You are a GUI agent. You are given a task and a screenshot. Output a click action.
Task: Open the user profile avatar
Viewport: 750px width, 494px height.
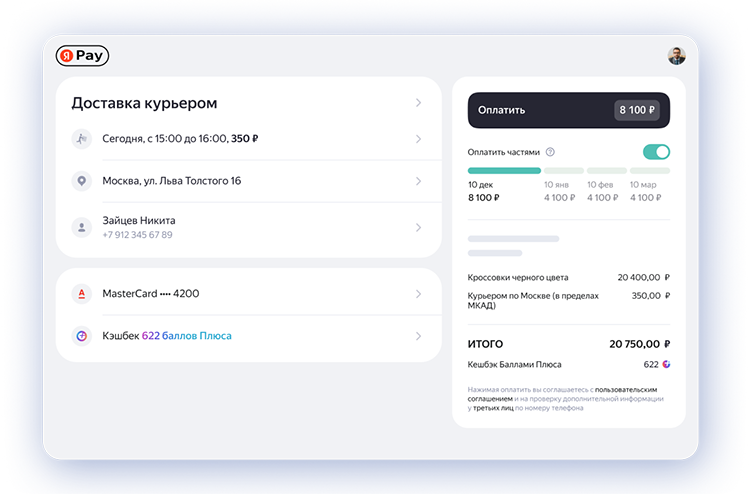pyautogui.click(x=677, y=56)
